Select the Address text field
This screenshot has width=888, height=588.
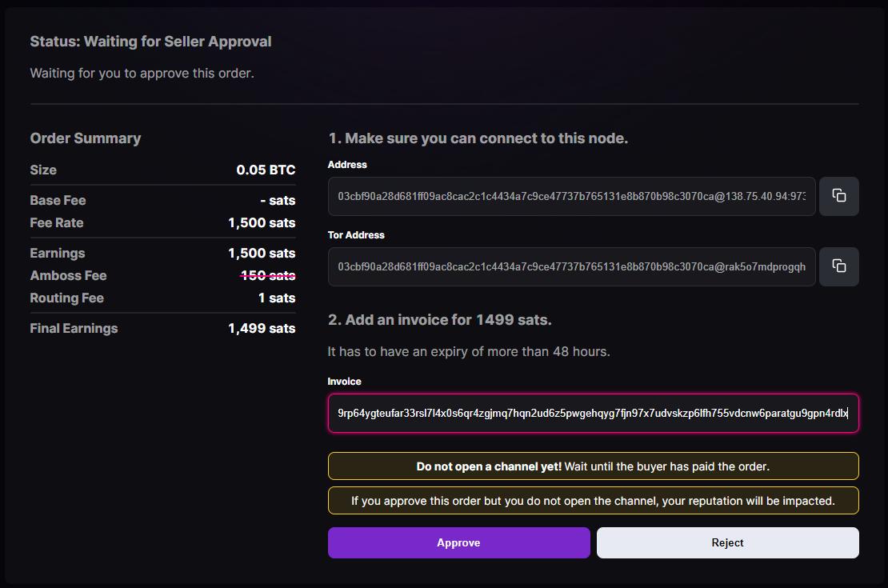(571, 196)
